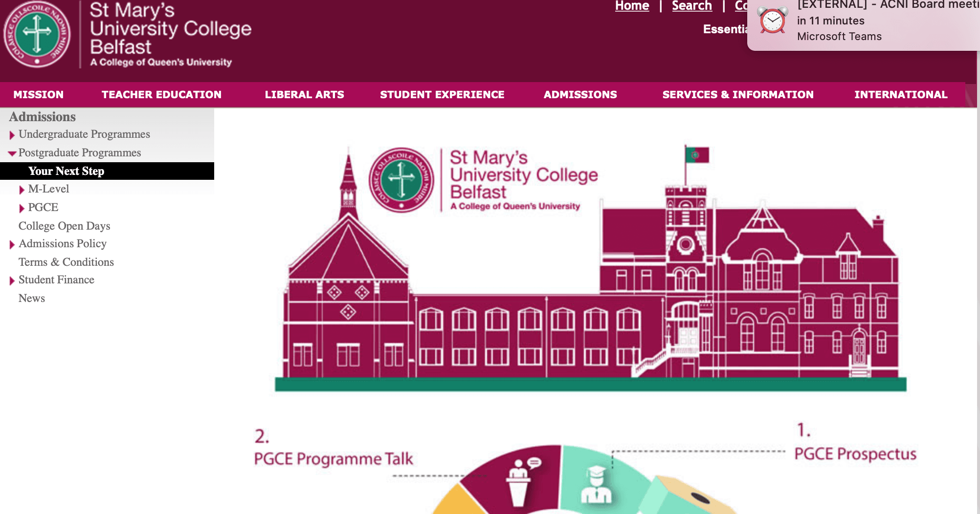Viewport: 980px width, 514px height.
Task: Expand the Student Finance sidebar item
Action: click(x=12, y=280)
